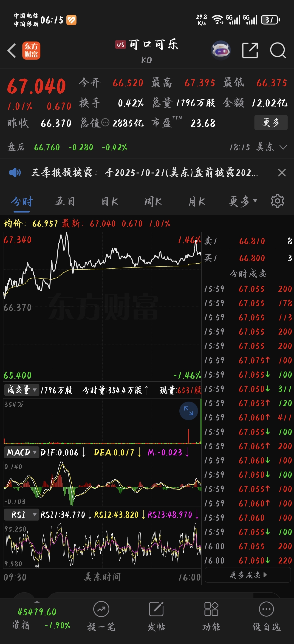Viewport: 294px width, 644px height.
Task: Open the MACD indicator dropdown
Action: (21, 452)
